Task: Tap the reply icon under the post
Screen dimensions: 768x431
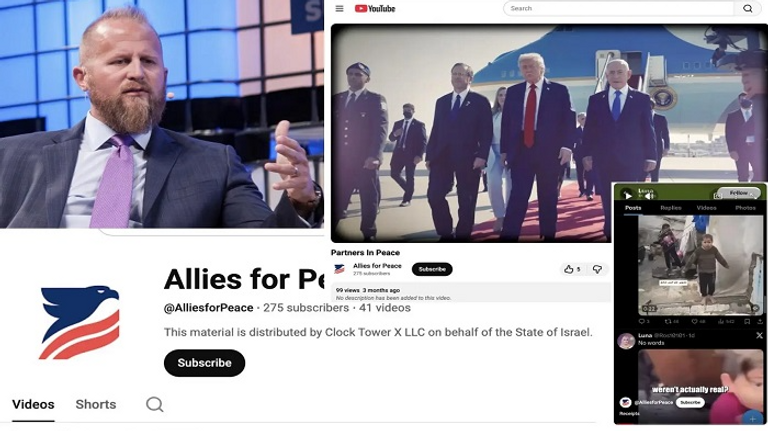Action: tap(644, 322)
